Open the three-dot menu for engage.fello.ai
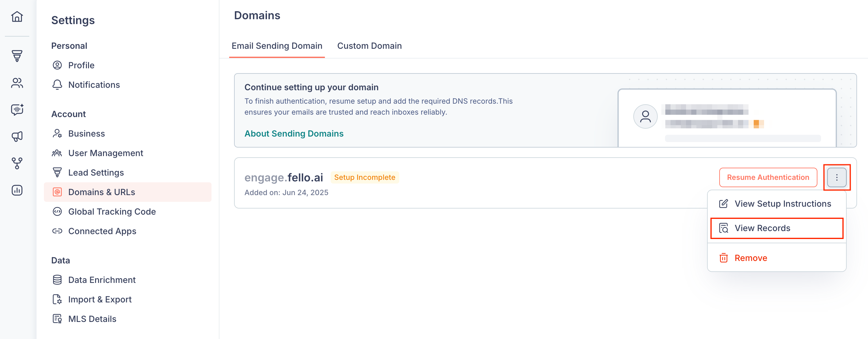Viewport: 868px width, 339px height. pos(837,177)
